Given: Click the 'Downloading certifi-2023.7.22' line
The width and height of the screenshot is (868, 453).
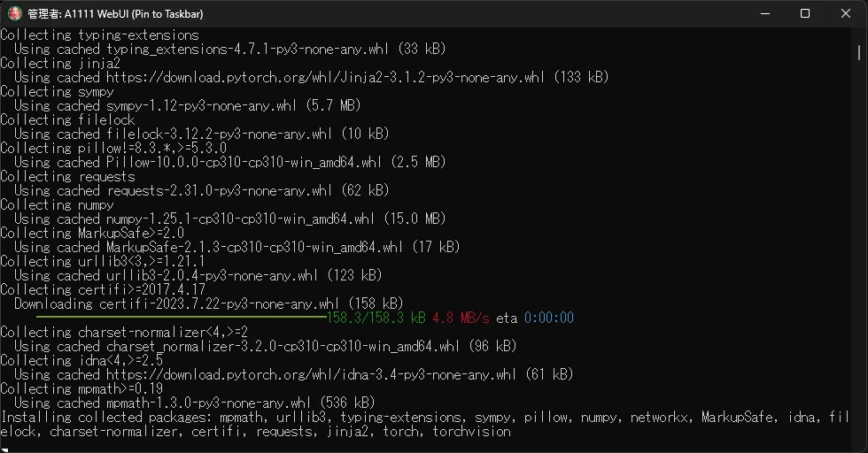Looking at the screenshot, I should (209, 303).
